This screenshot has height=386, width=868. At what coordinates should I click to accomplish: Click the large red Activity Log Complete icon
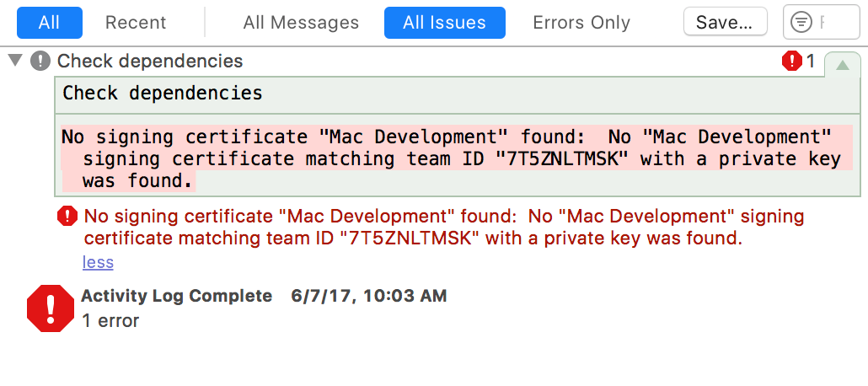[x=51, y=308]
